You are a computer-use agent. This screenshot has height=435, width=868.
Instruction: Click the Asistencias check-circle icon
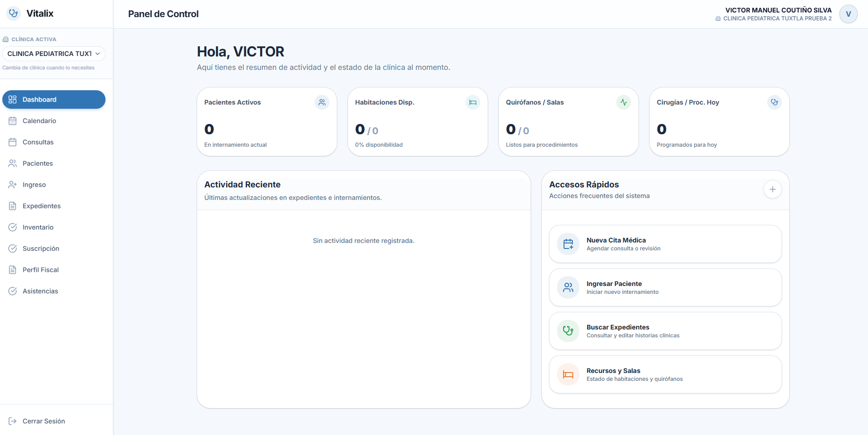12,291
